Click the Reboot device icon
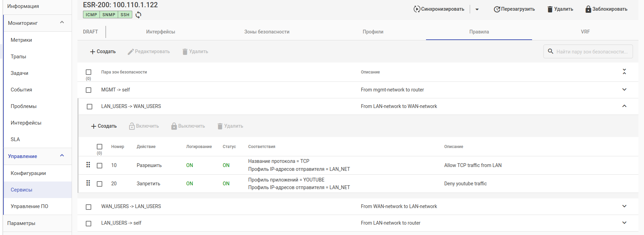This screenshot has width=644, height=235. tap(497, 9)
